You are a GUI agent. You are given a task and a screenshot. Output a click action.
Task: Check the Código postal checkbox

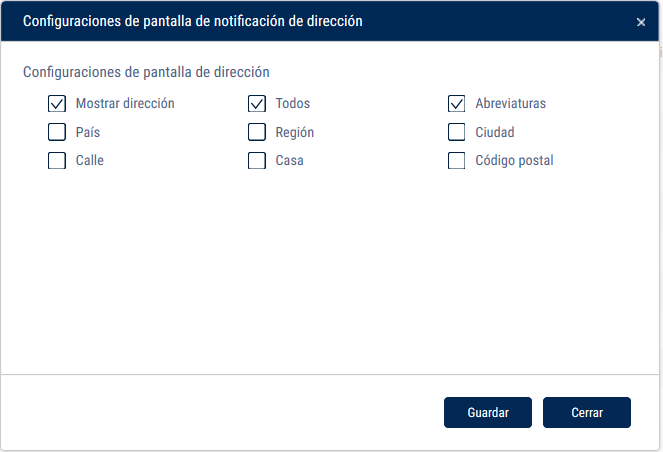pyautogui.click(x=457, y=160)
